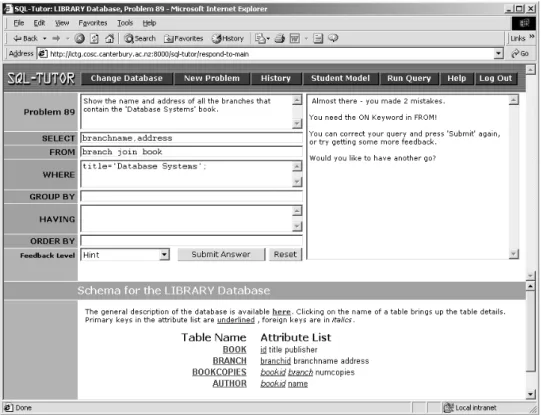
Task: Click HAVING box scroll up arrow
Action: [x=297, y=211]
